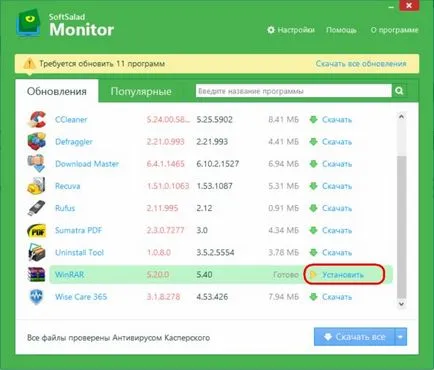Click the green download arrow for Download Master
The width and height of the screenshot is (434, 370).
click(x=313, y=164)
